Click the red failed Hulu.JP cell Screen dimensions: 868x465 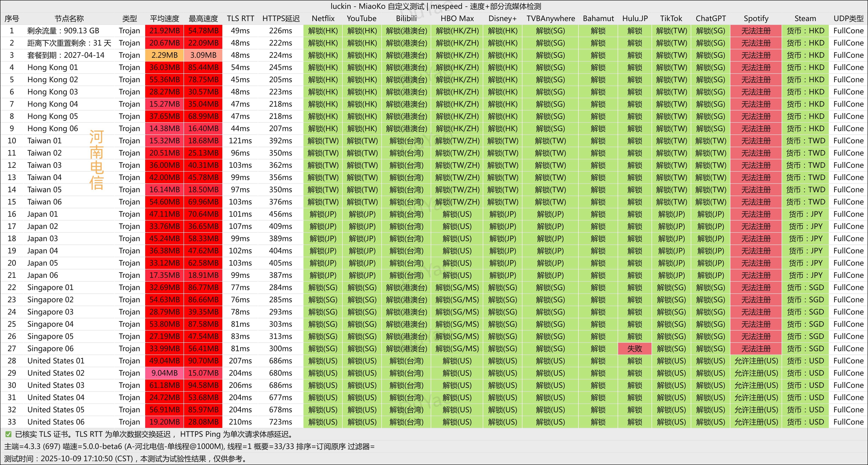pos(635,348)
